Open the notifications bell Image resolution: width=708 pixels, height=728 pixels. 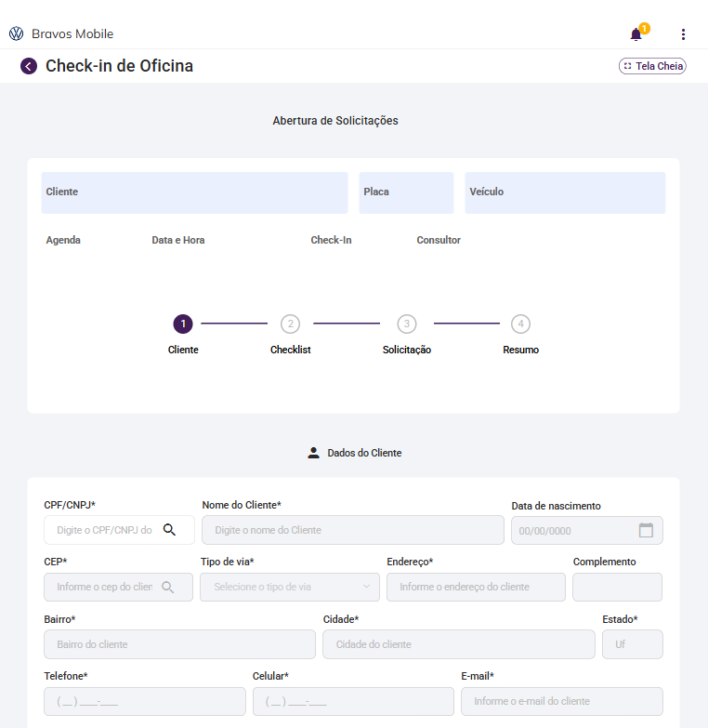coord(636,35)
